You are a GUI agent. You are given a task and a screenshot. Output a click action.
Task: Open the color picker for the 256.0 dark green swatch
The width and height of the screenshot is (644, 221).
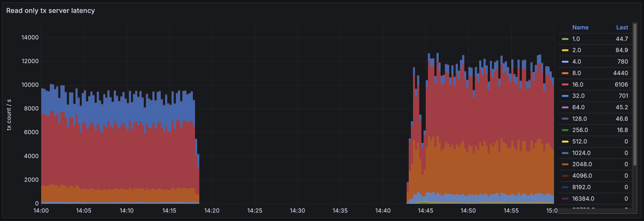565,130
